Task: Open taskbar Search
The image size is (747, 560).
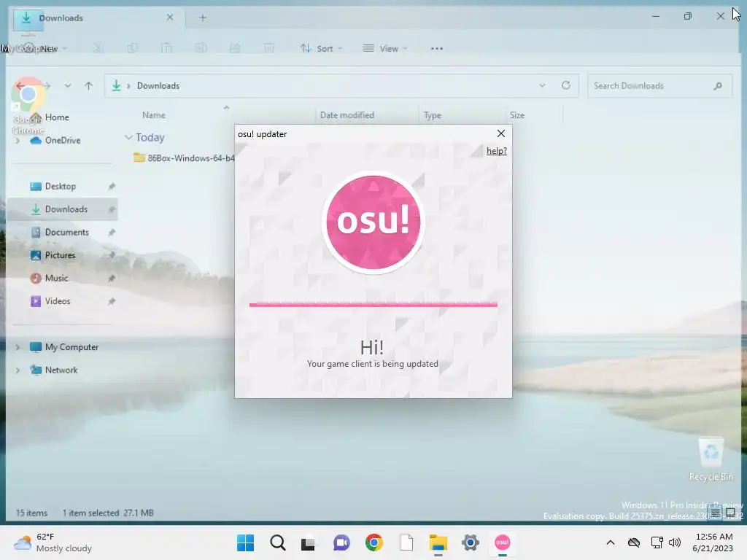Action: click(278, 542)
